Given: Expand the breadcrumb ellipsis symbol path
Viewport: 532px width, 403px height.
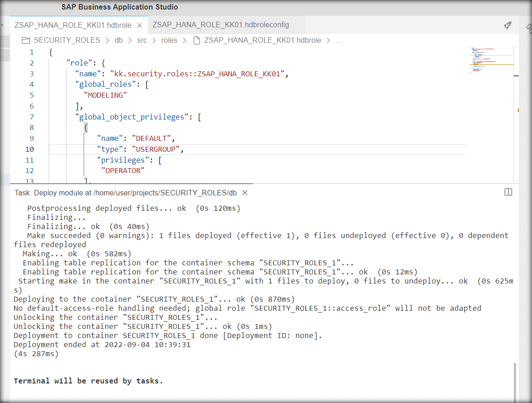Looking at the screenshot, I should tap(339, 40).
